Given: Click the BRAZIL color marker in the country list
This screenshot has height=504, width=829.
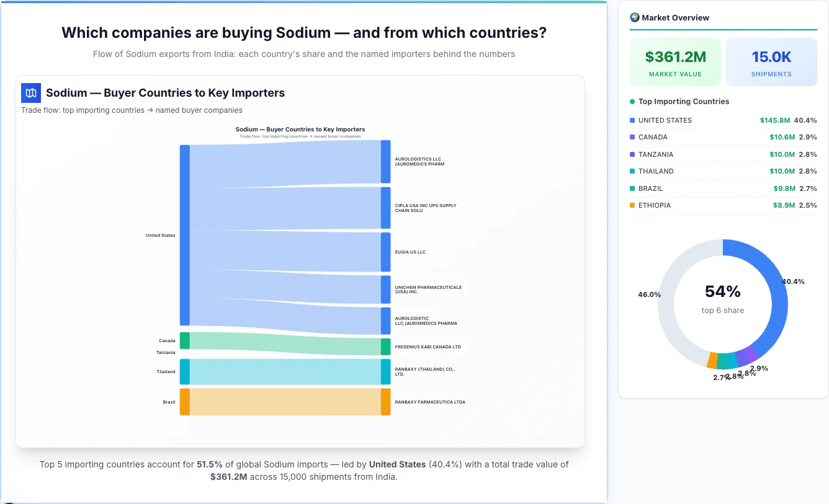Looking at the screenshot, I should (x=632, y=188).
